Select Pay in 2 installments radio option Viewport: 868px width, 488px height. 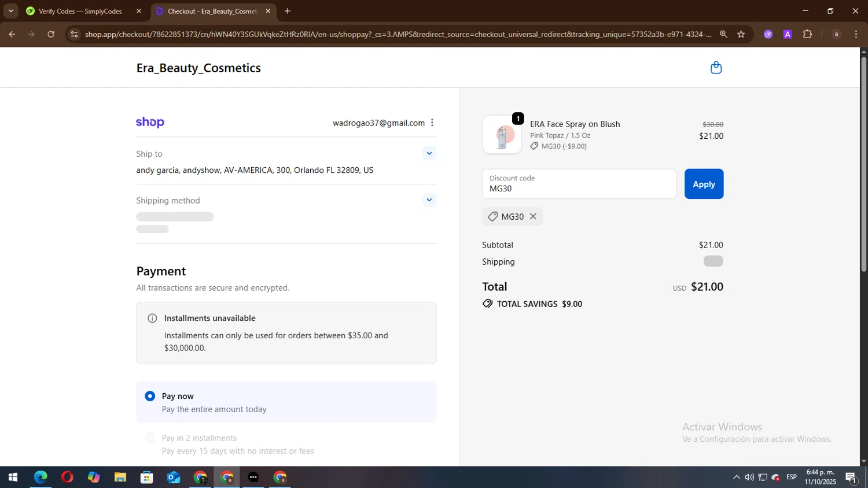(150, 438)
